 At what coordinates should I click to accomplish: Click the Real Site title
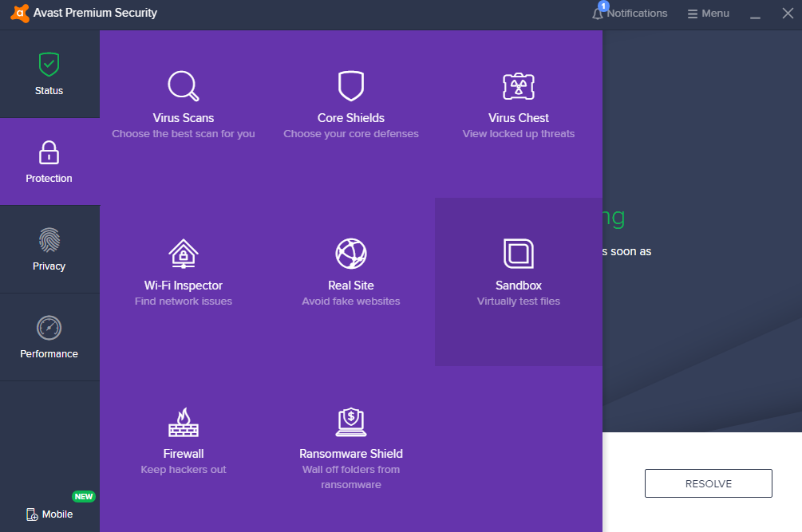(x=351, y=286)
